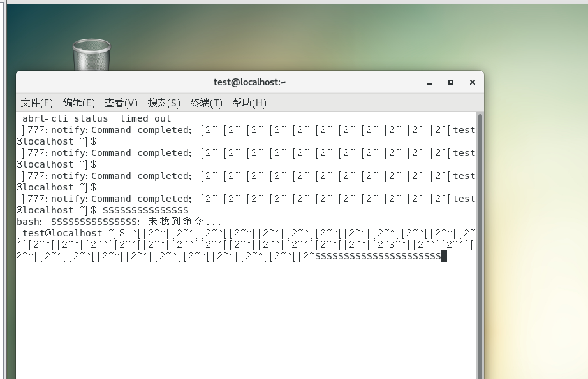Click the terminal cursor block after SSSS

pos(444,256)
